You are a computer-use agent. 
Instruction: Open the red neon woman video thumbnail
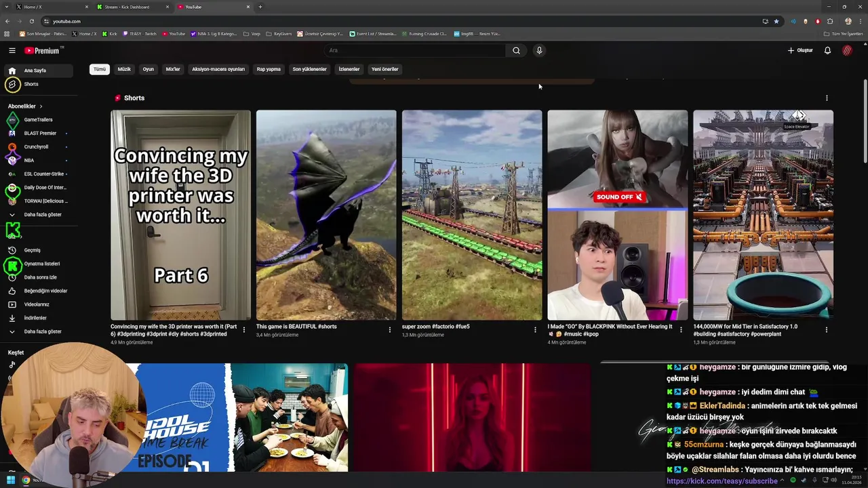coord(473,418)
